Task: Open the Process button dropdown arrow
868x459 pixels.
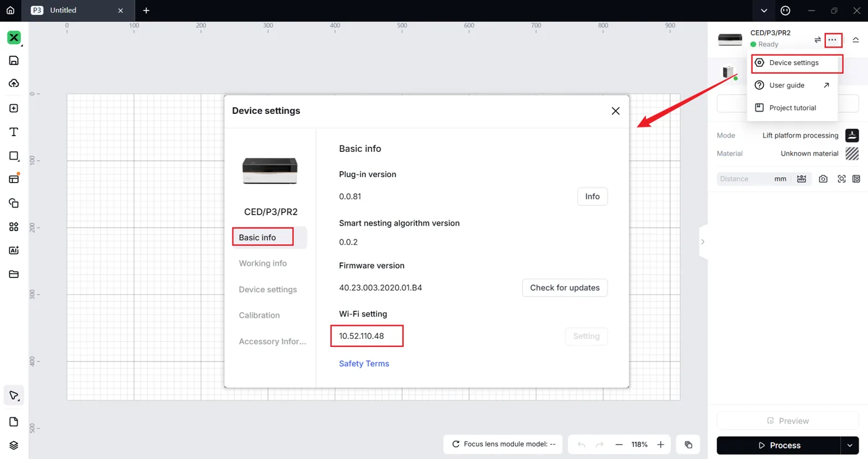Action: click(850, 445)
